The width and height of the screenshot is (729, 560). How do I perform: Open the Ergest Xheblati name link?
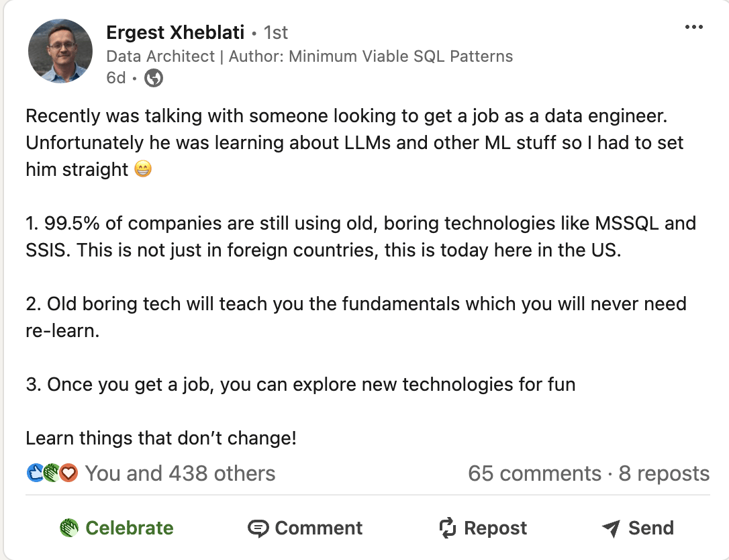175,32
